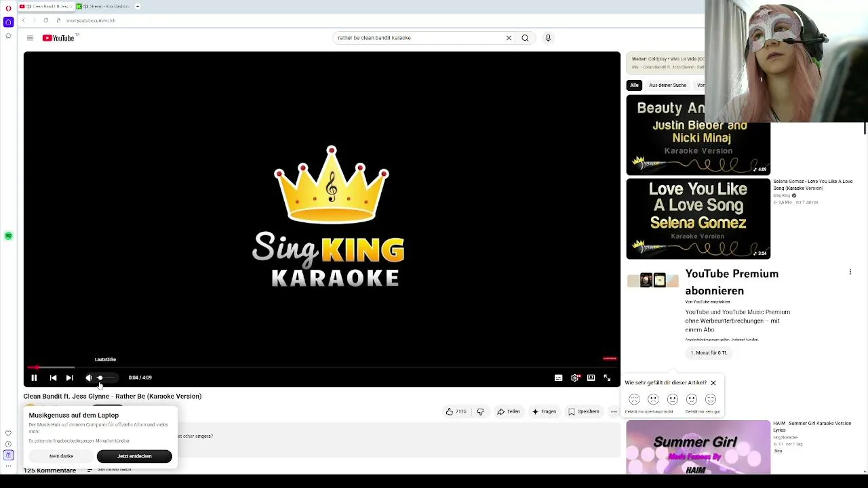Open the sort comments dropdown
The width and height of the screenshot is (868, 488).
[x=109, y=470]
